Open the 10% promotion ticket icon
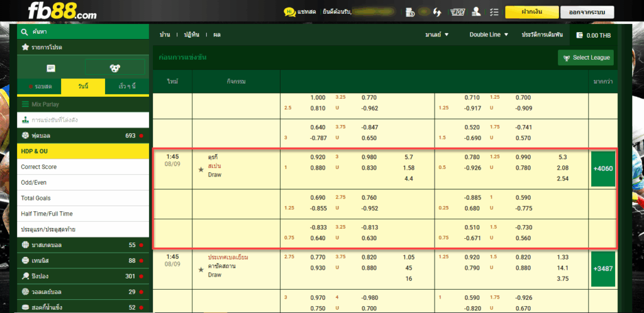The height and width of the screenshot is (313, 644). point(458,12)
